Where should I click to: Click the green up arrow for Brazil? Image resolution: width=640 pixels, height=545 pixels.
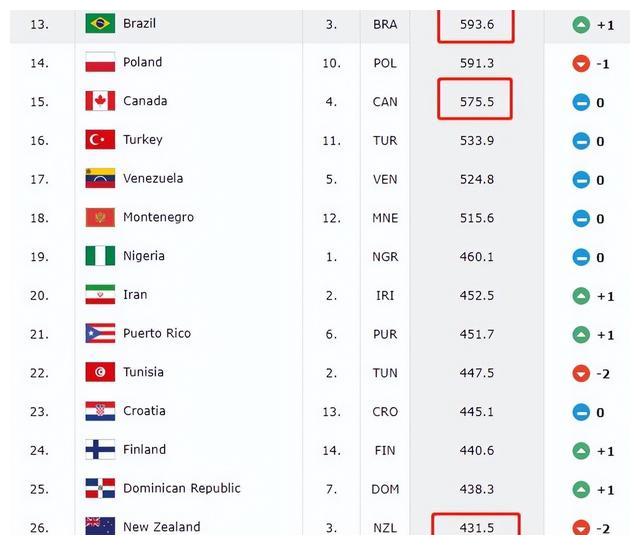click(x=581, y=24)
